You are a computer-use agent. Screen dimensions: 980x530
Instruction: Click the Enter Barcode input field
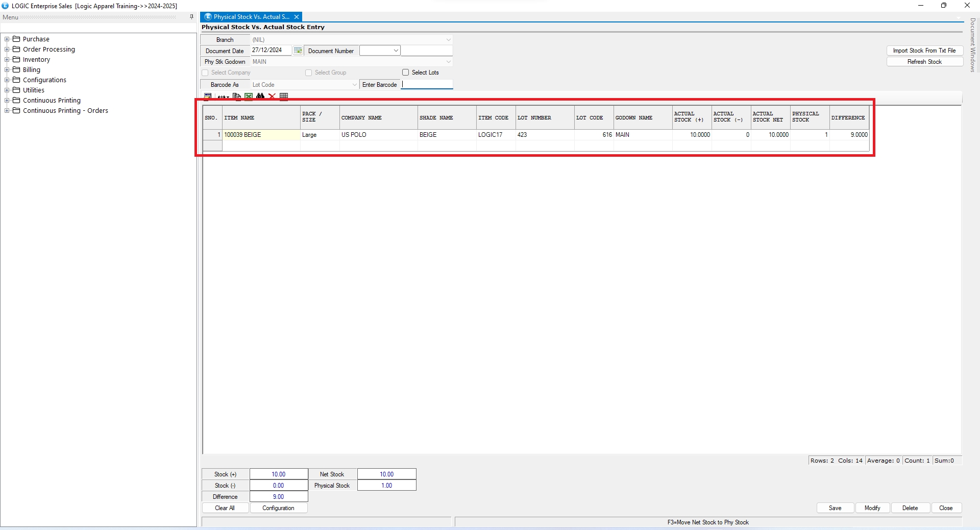[427, 85]
